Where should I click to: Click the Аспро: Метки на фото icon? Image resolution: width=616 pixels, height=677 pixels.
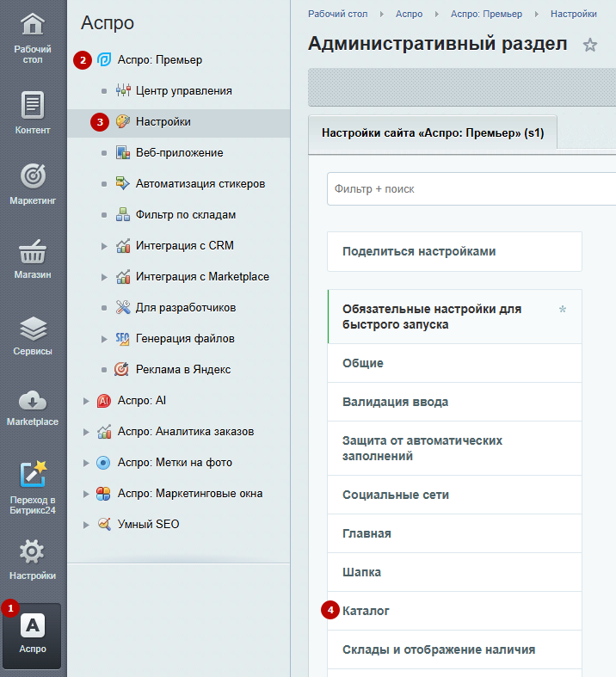coord(103,463)
